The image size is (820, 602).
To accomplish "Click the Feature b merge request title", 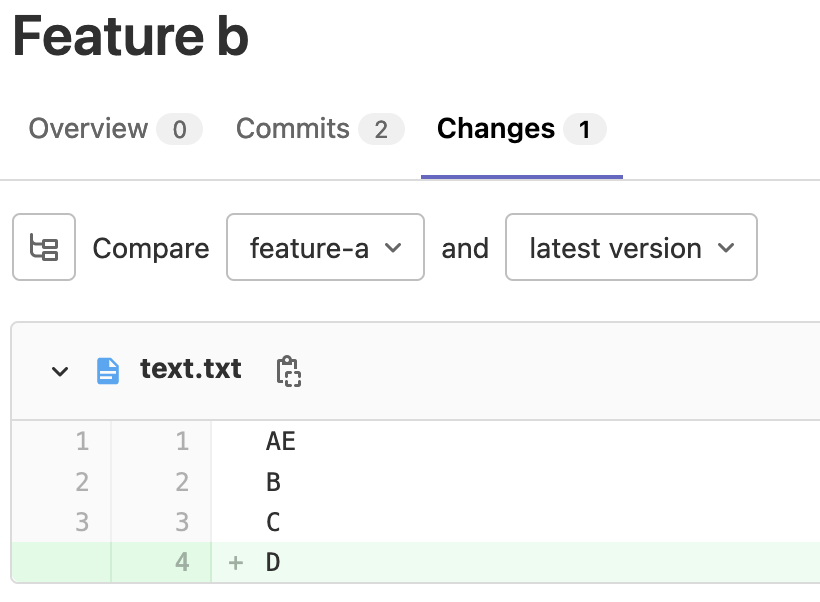I will [x=131, y=36].
